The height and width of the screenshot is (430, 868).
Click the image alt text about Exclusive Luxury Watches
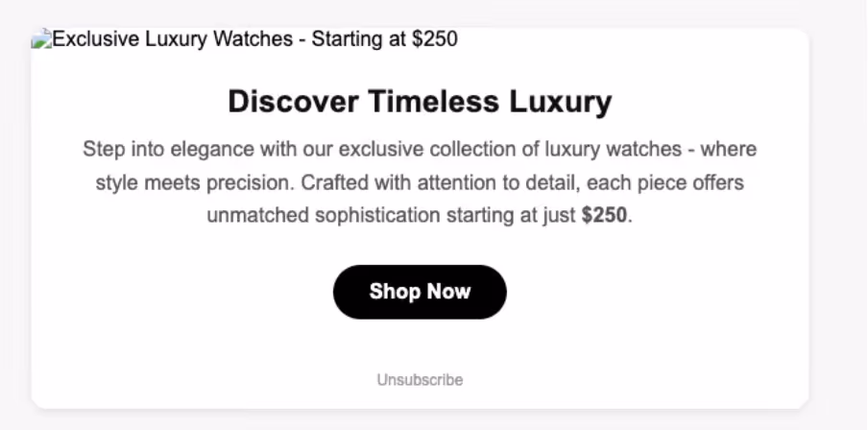click(x=255, y=39)
